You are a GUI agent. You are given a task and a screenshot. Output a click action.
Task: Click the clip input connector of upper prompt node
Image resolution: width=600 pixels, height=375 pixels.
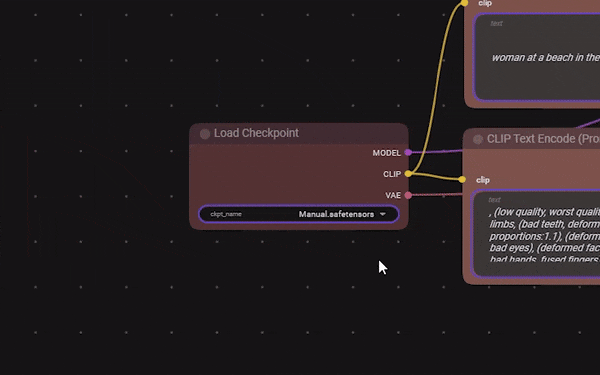464,3
